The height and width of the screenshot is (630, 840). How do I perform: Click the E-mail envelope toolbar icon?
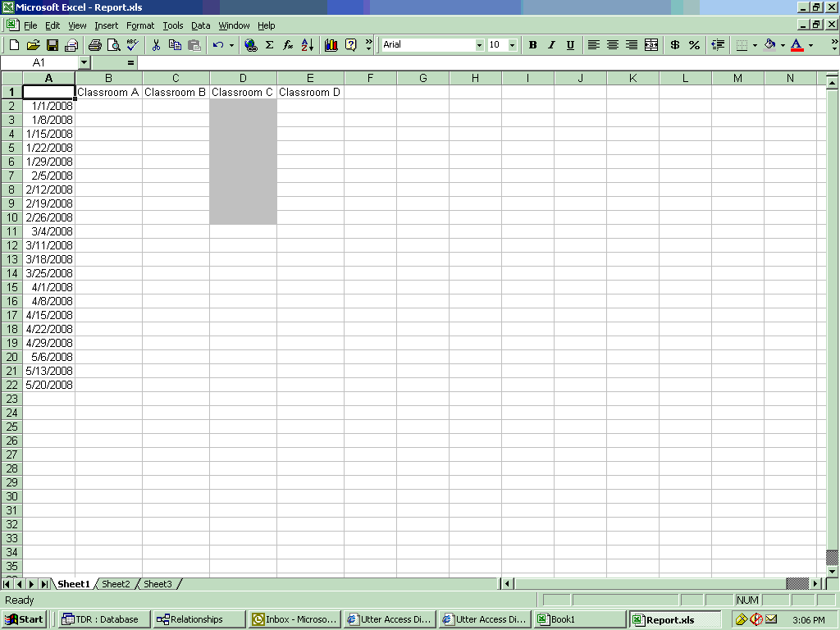pos(71,45)
